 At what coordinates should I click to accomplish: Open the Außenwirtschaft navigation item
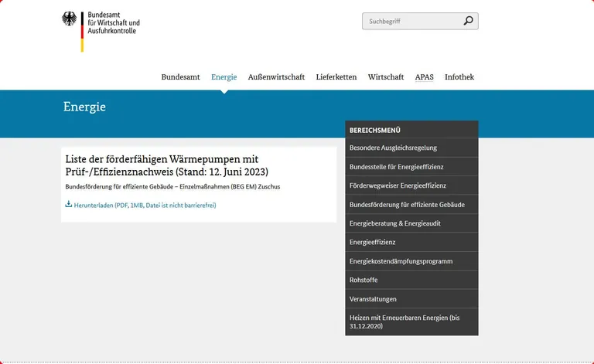click(x=276, y=77)
